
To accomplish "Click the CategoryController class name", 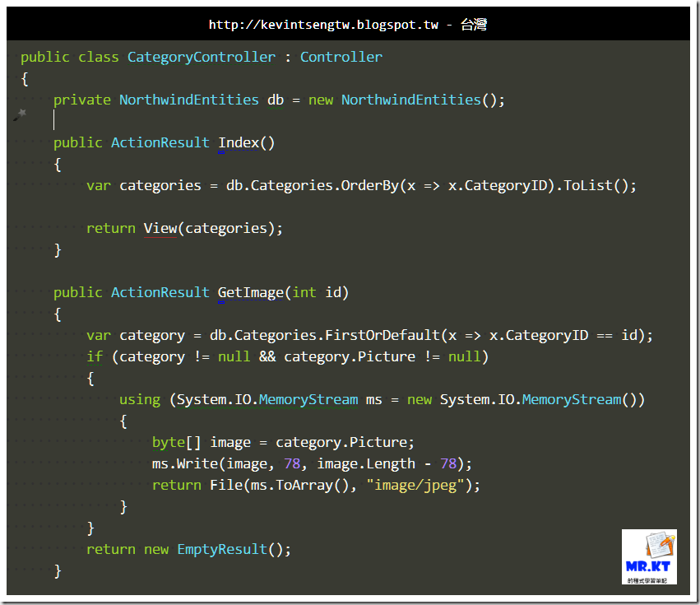I will pos(202,57).
